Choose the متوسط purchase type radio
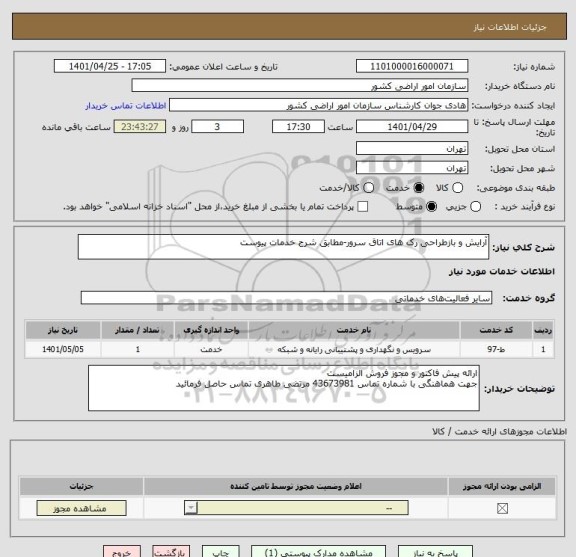The height and width of the screenshot is (557, 576). 431,206
